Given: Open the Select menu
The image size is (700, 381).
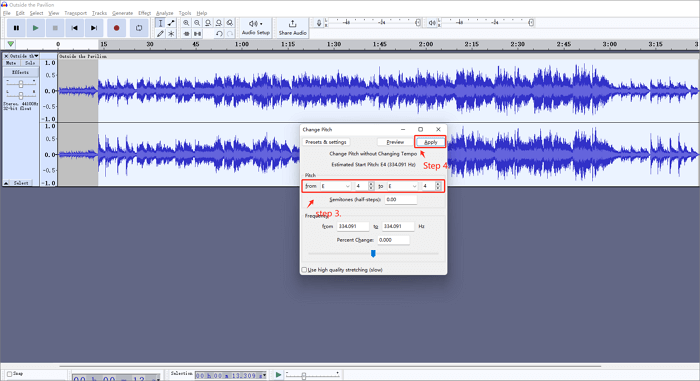Looking at the screenshot, I should coord(36,13).
